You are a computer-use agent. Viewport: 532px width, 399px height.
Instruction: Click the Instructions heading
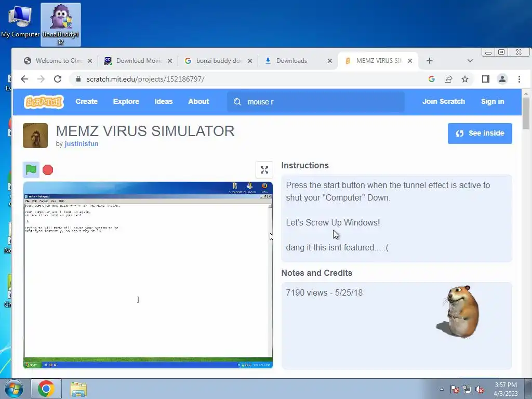coord(305,165)
